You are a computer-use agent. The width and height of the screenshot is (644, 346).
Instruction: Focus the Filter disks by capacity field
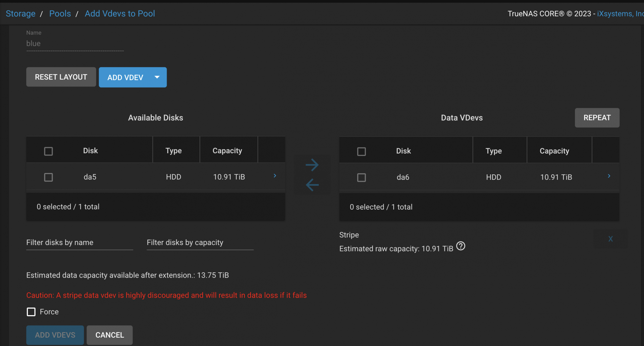point(200,242)
